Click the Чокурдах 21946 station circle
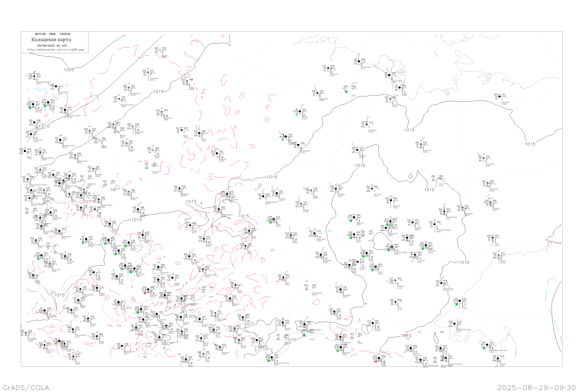The image size is (588, 392). pos(499,96)
